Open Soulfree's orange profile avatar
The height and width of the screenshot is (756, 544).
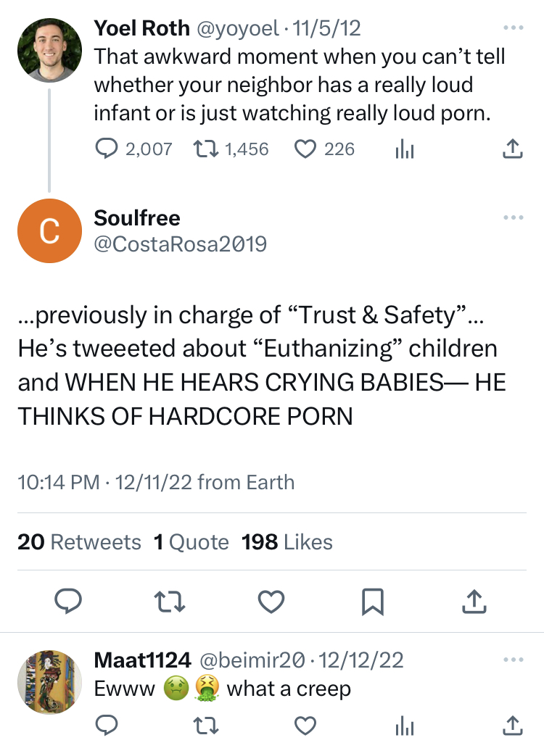[49, 230]
